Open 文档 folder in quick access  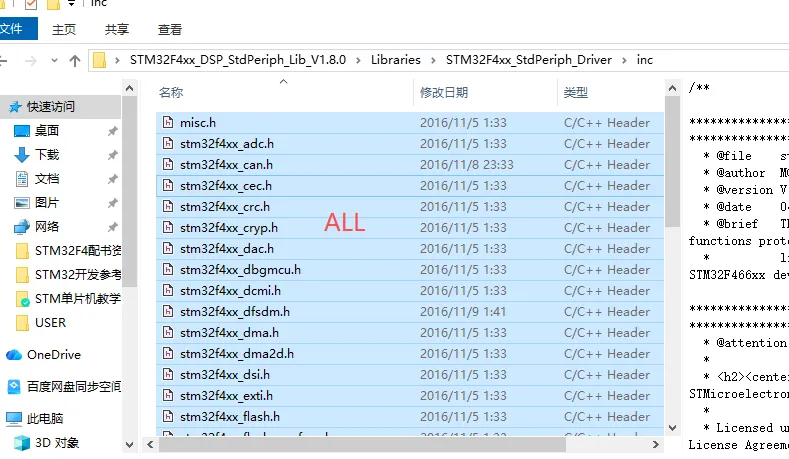47,179
